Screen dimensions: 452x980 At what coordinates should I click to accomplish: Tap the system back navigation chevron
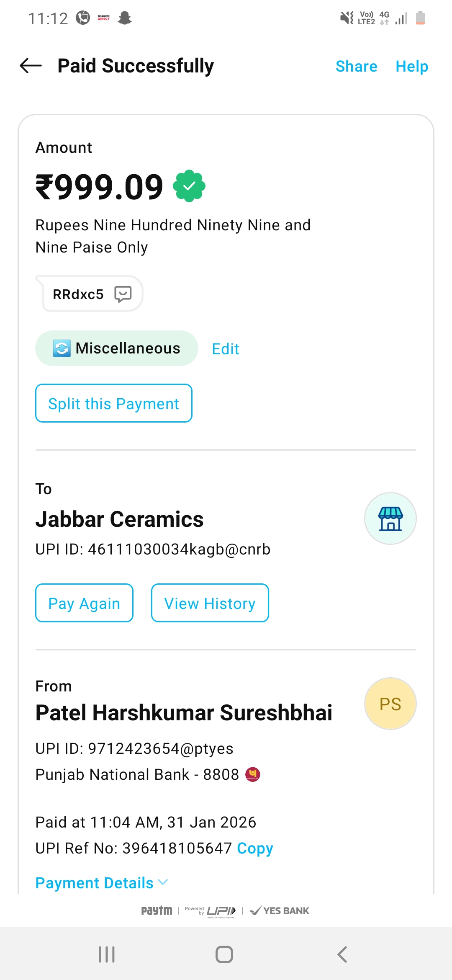click(342, 954)
